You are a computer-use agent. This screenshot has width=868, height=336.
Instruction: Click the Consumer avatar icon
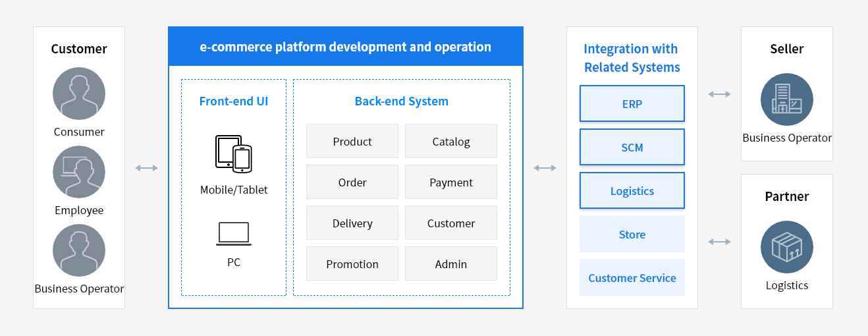79,94
